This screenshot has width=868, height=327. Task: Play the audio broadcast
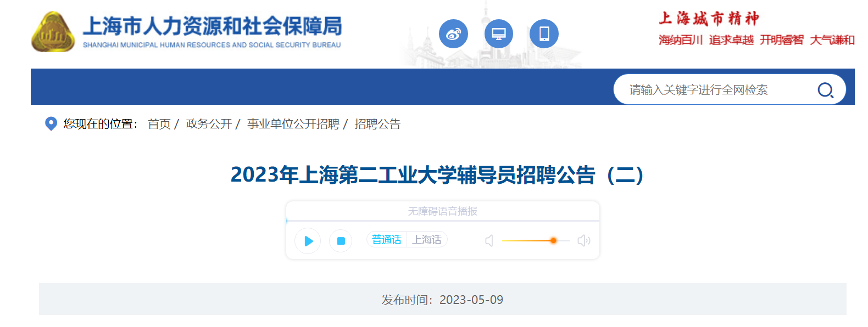tap(308, 240)
